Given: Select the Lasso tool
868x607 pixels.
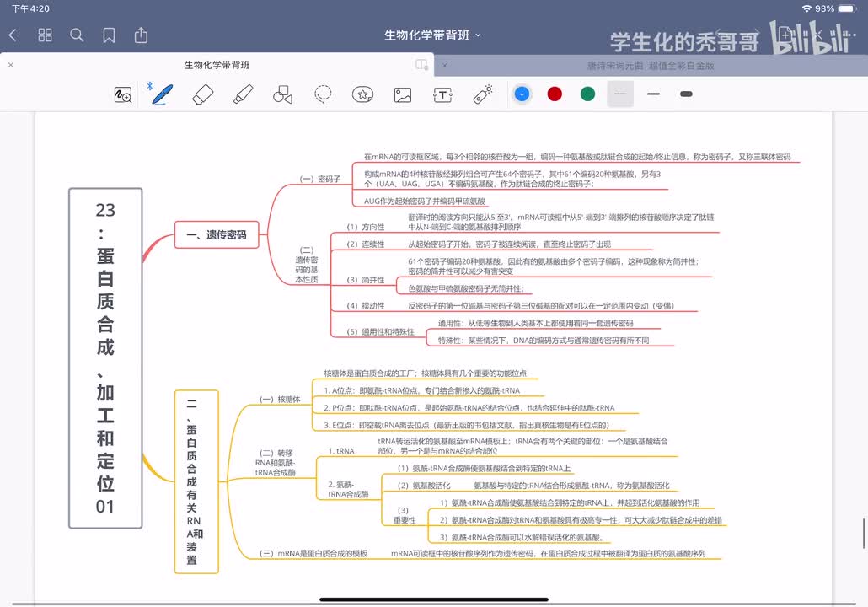Looking at the screenshot, I should 323,94.
